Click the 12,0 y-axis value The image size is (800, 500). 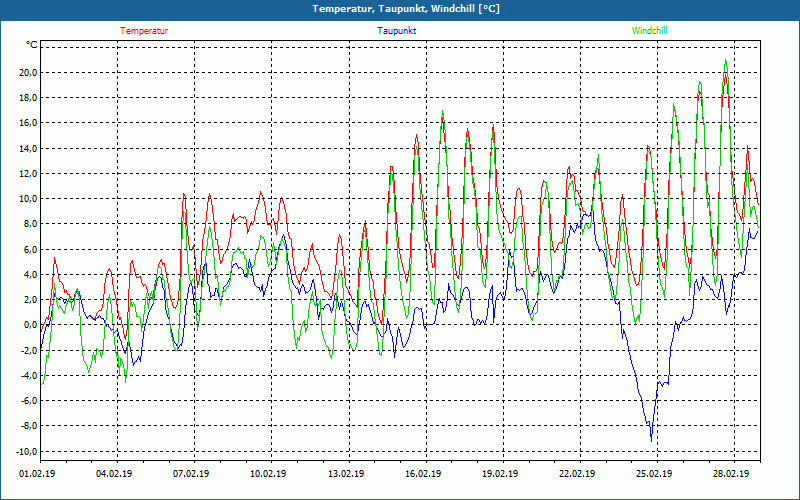[28, 173]
